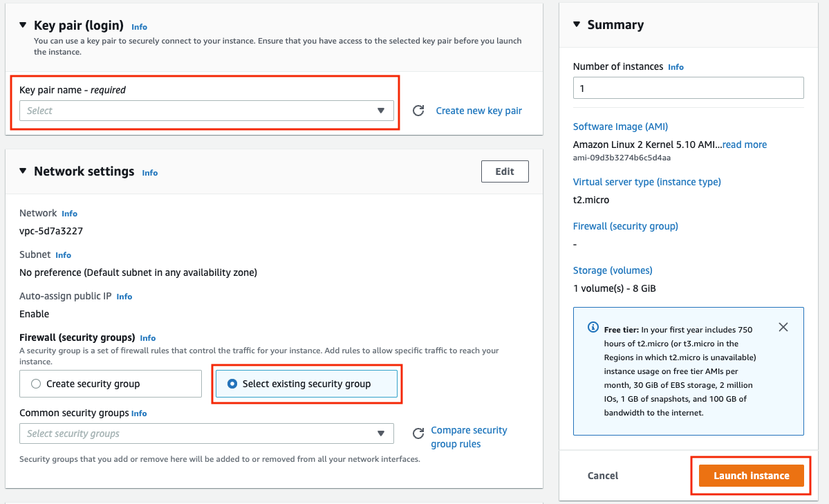The image size is (829, 504).
Task: Collapse the Key pair (login) section
Action: point(22,25)
